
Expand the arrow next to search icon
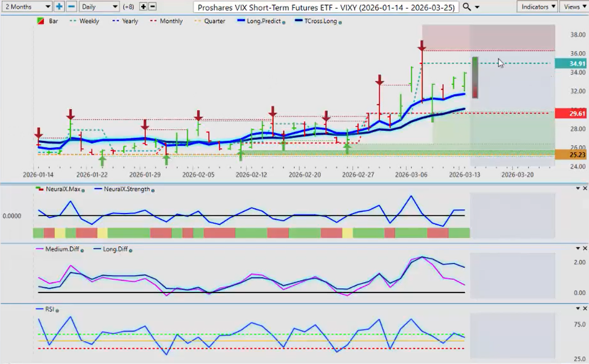477,7
